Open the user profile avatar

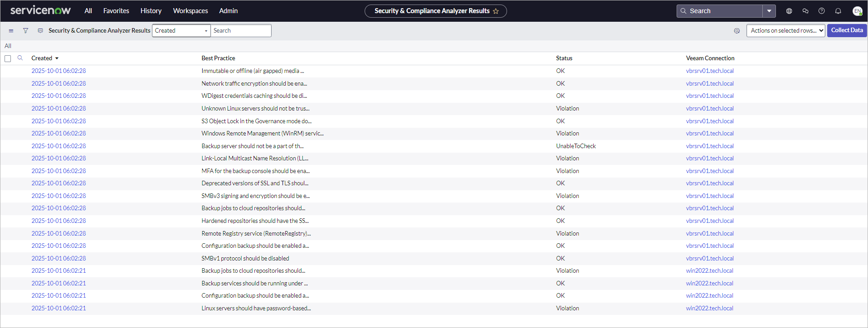tap(857, 11)
